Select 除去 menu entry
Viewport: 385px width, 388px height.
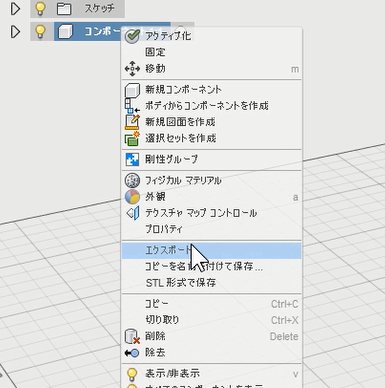pyautogui.click(x=212, y=353)
